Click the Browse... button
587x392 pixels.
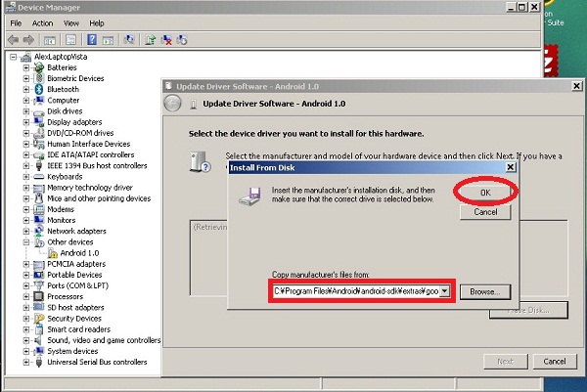[x=485, y=291]
